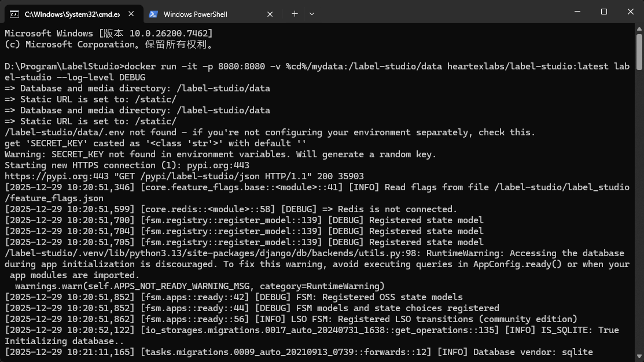Maximize the terminal window
644x362 pixels.
(603, 12)
